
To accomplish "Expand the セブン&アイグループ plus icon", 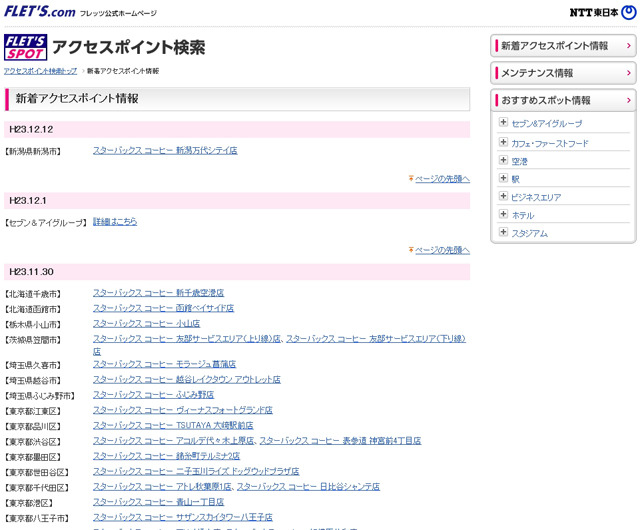I will click(503, 122).
